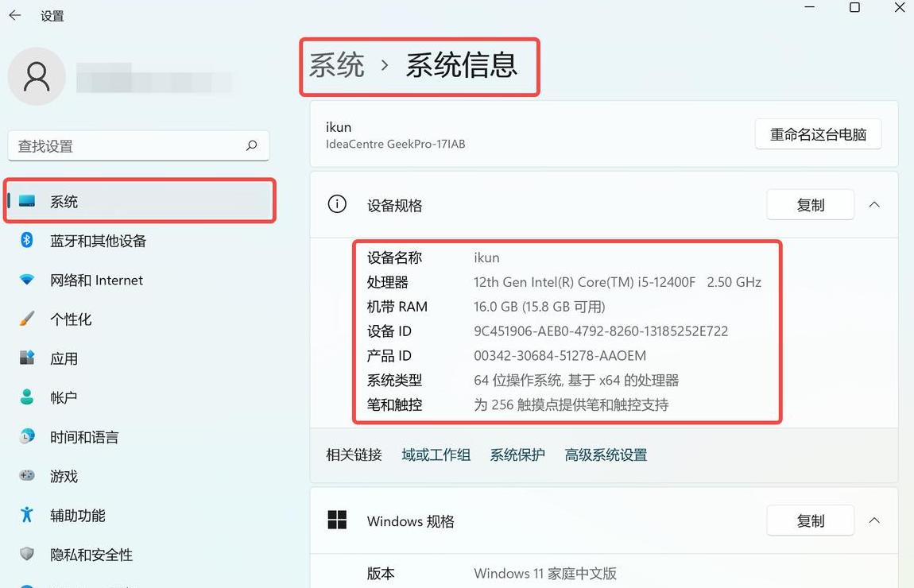Click the product ID 00342-30684-51278-AAOEM
The height and width of the screenshot is (588, 914).
[x=560, y=355]
